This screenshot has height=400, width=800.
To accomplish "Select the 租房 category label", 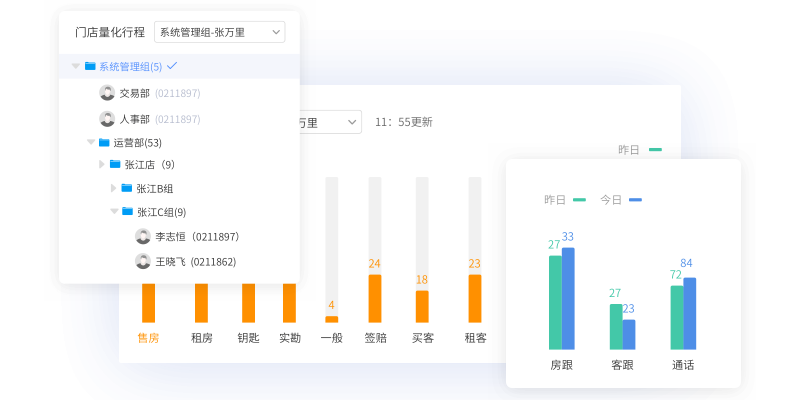I will [202, 338].
